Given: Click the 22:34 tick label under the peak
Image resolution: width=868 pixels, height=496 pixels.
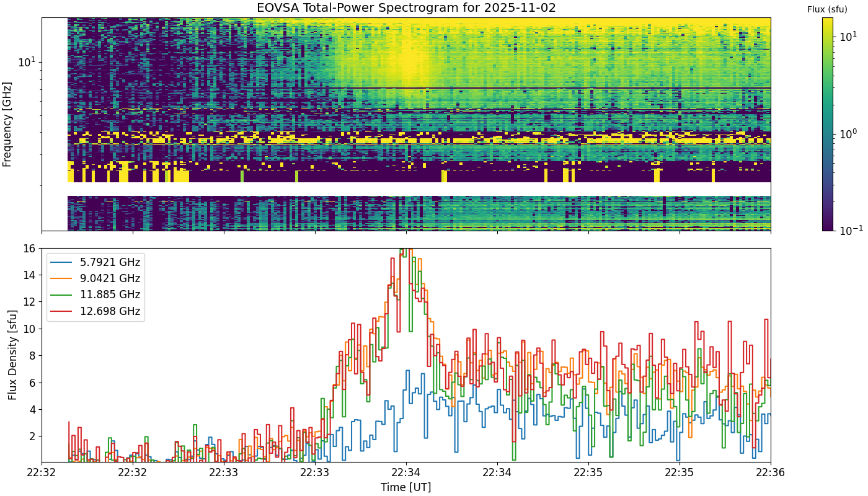Looking at the screenshot, I should click(x=406, y=472).
